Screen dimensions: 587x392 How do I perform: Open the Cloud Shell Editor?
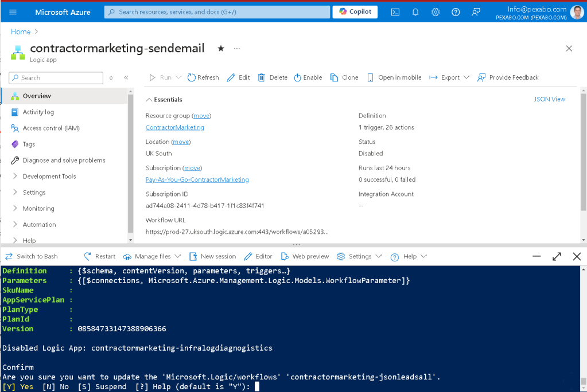click(258, 256)
